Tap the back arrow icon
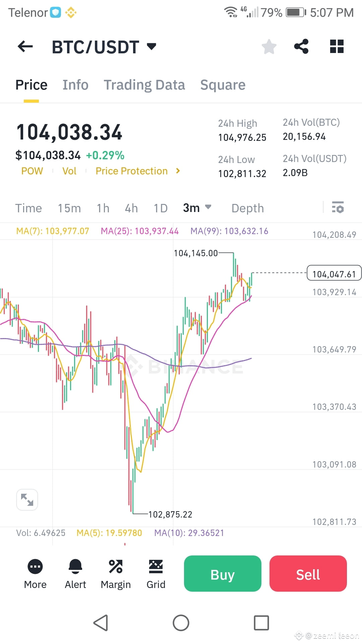Image resolution: width=362 pixels, height=644 pixels. tap(25, 46)
